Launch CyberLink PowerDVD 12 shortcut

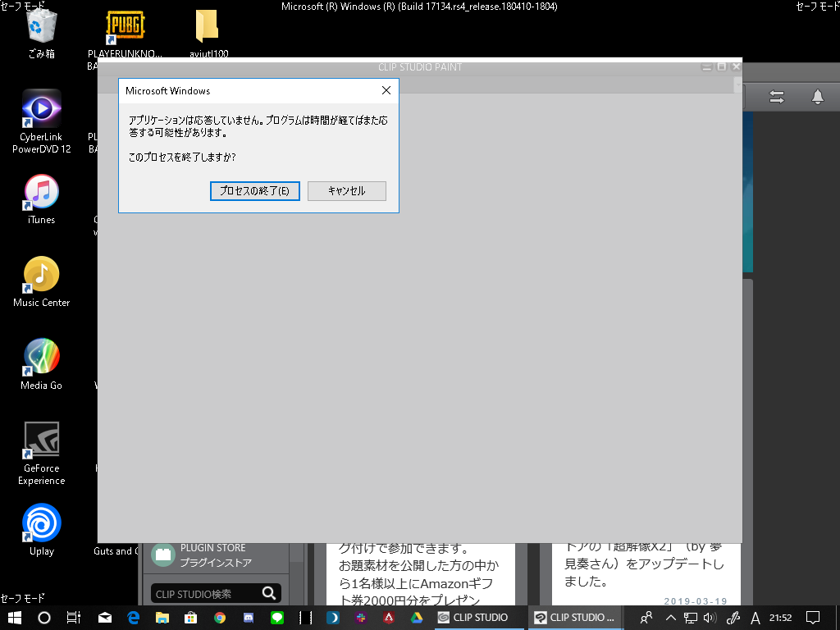pos(41,121)
